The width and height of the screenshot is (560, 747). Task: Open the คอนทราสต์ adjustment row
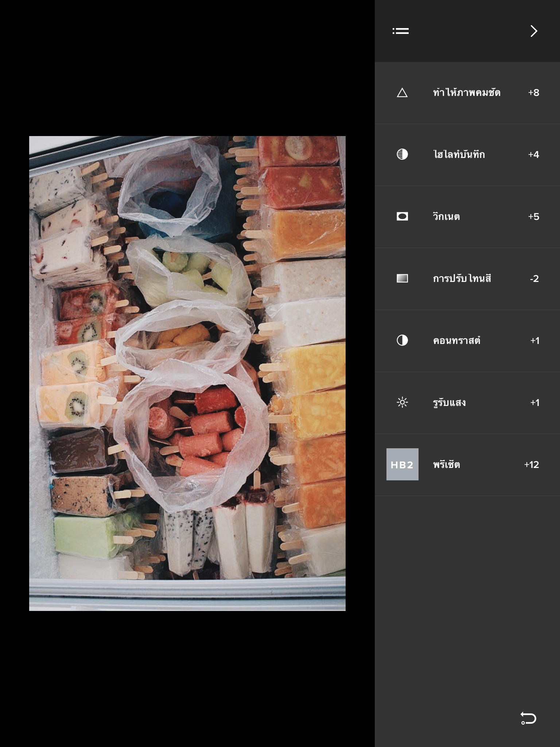[467, 341]
